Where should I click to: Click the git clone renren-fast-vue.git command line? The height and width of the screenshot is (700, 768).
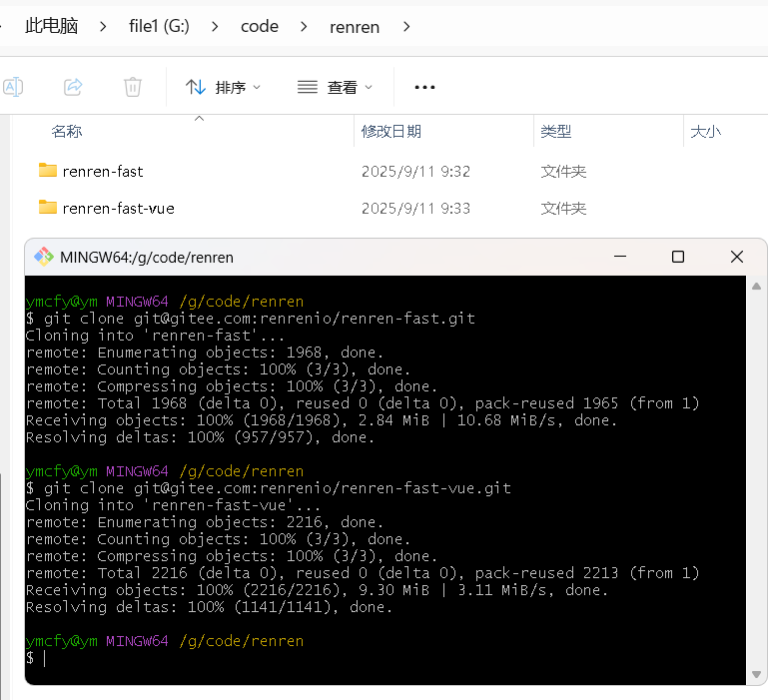tap(269, 488)
